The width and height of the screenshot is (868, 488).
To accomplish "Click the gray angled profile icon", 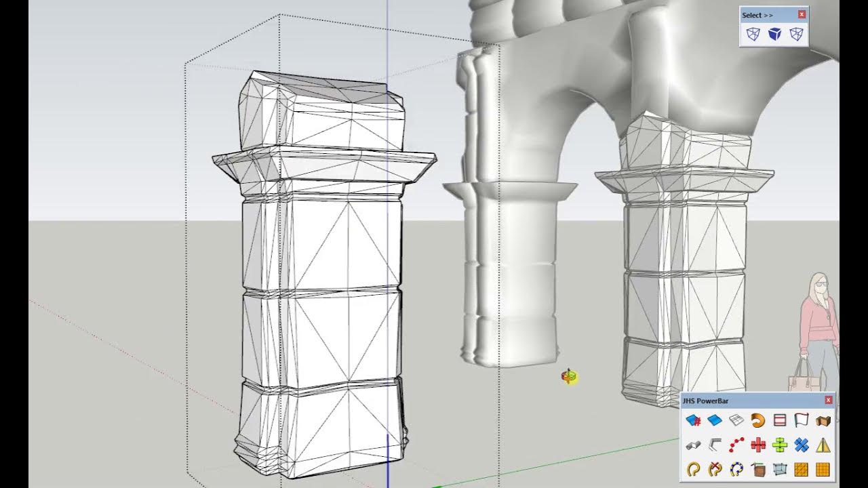I will click(x=715, y=445).
